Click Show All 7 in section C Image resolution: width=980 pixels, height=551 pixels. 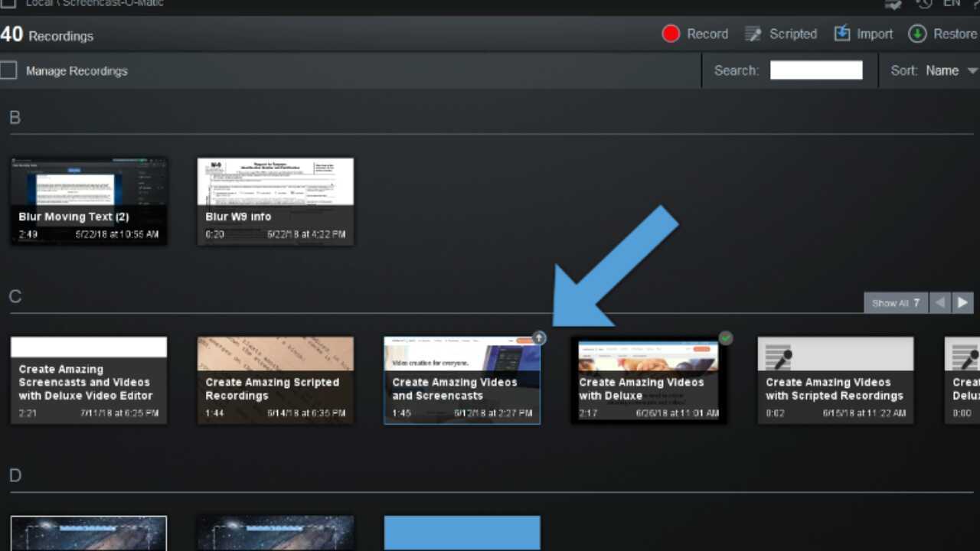coord(896,302)
